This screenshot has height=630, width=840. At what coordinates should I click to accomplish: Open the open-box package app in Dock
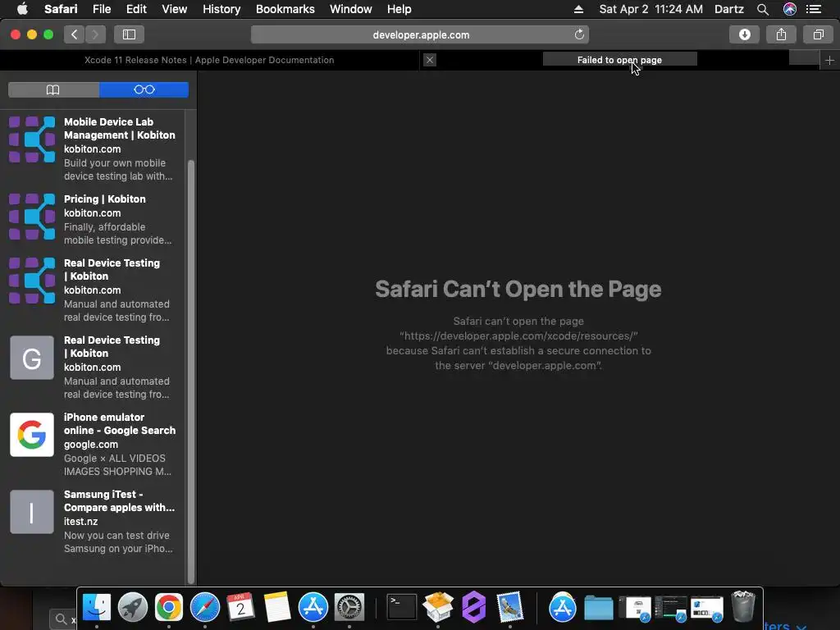pos(438,607)
